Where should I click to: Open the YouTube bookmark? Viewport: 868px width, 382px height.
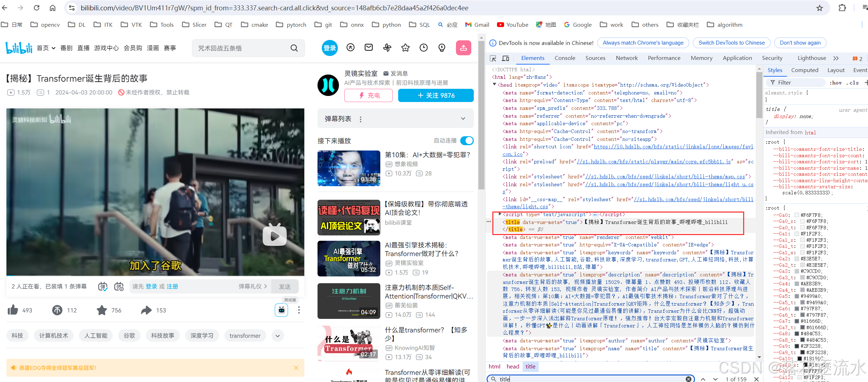point(512,25)
